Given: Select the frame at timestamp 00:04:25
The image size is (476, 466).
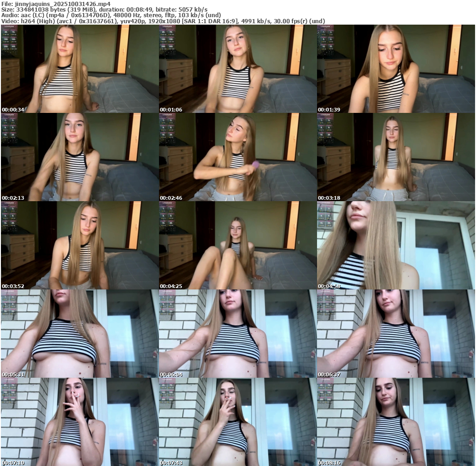Looking at the screenshot, I should coord(238,245).
